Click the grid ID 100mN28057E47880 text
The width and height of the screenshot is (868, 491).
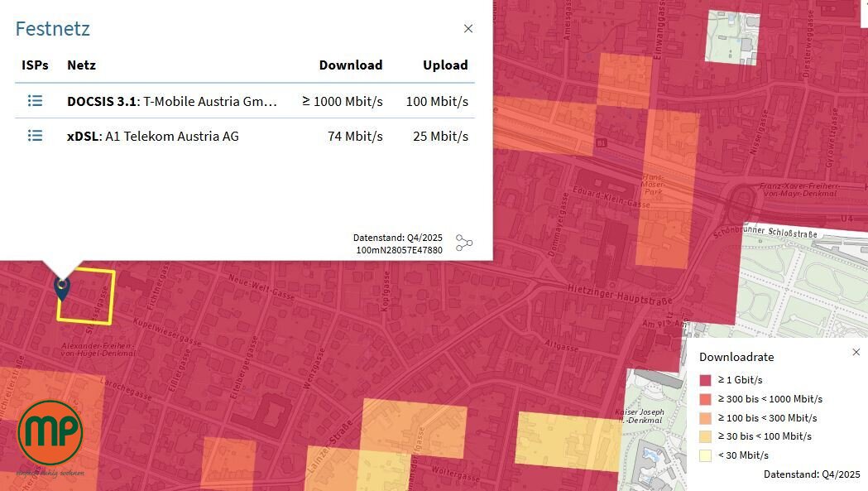pos(399,250)
